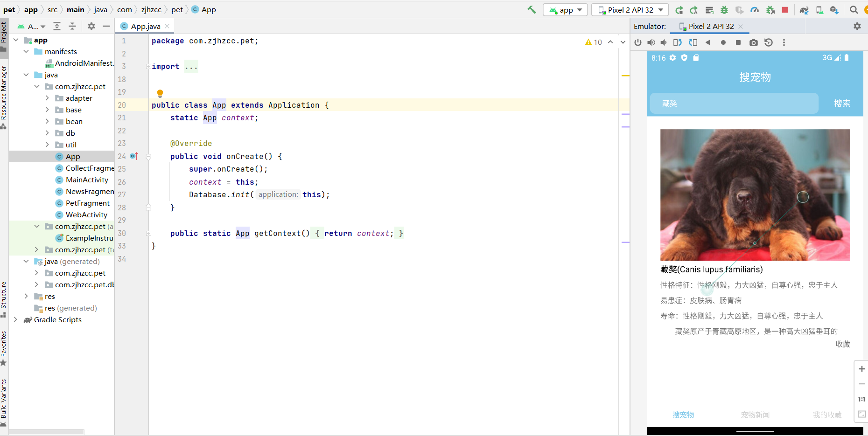Open the SDK Manager icon
868x436 pixels.
pyautogui.click(x=834, y=10)
